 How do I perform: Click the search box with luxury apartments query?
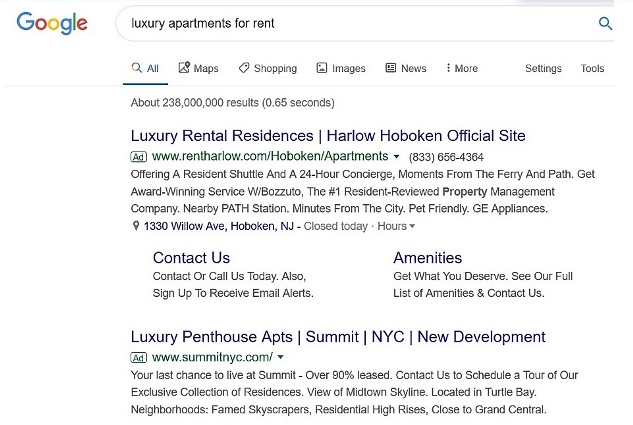(x=350, y=23)
